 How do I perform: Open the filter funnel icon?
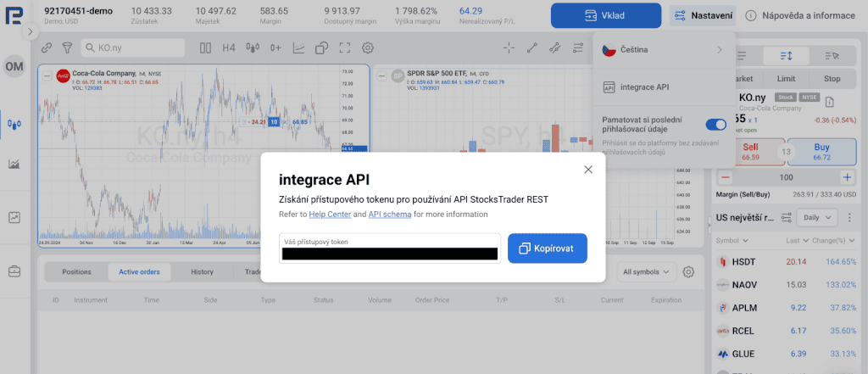coord(67,48)
